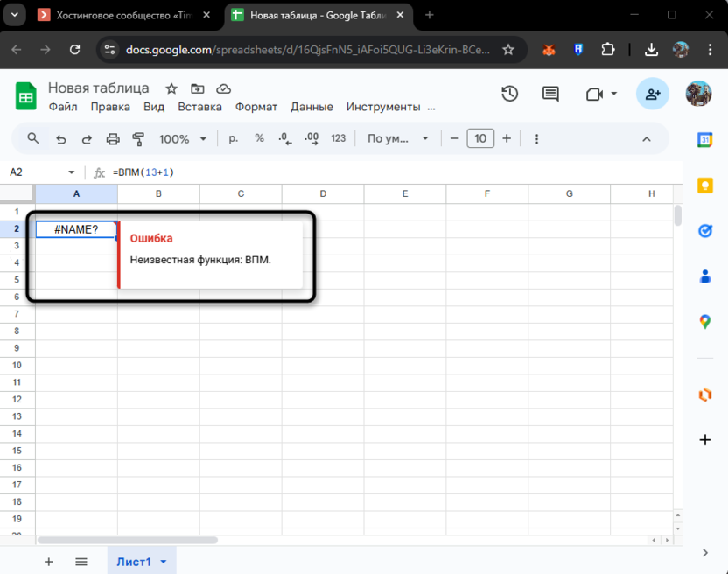728x574 pixels.
Task: Star the Новая таблица document
Action: coord(171,88)
